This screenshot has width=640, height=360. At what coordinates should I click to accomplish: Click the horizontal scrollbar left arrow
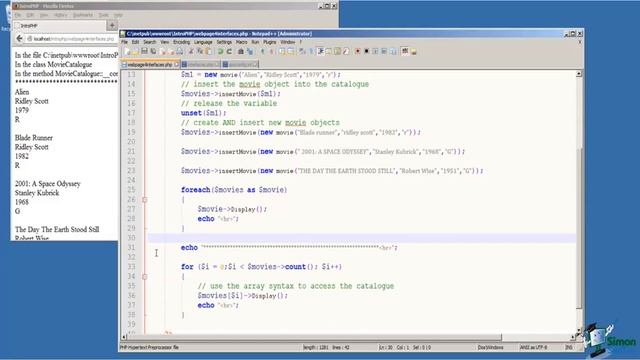coord(124,337)
